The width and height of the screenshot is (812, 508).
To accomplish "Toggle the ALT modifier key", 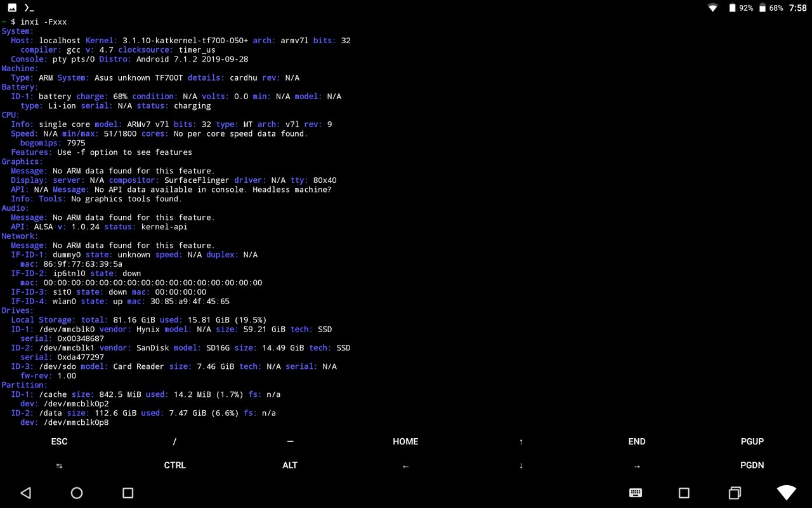I will pos(290,465).
